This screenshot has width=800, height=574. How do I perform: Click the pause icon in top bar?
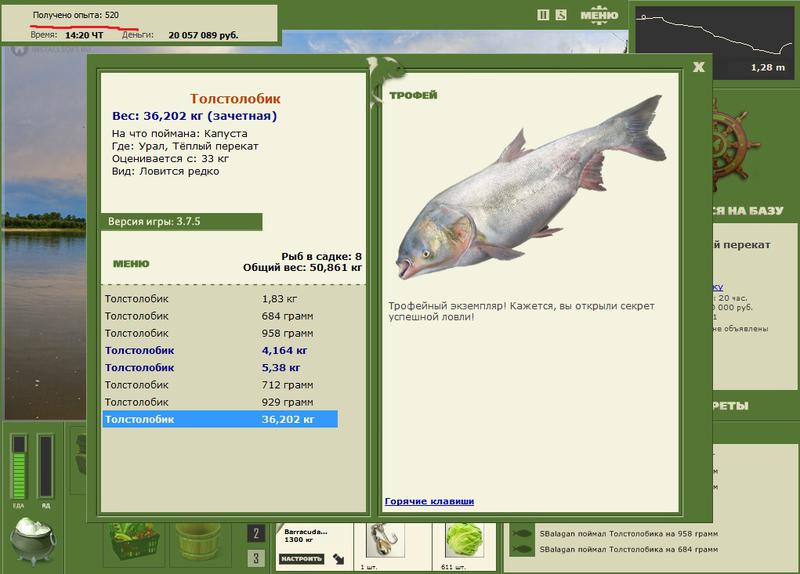coord(543,15)
